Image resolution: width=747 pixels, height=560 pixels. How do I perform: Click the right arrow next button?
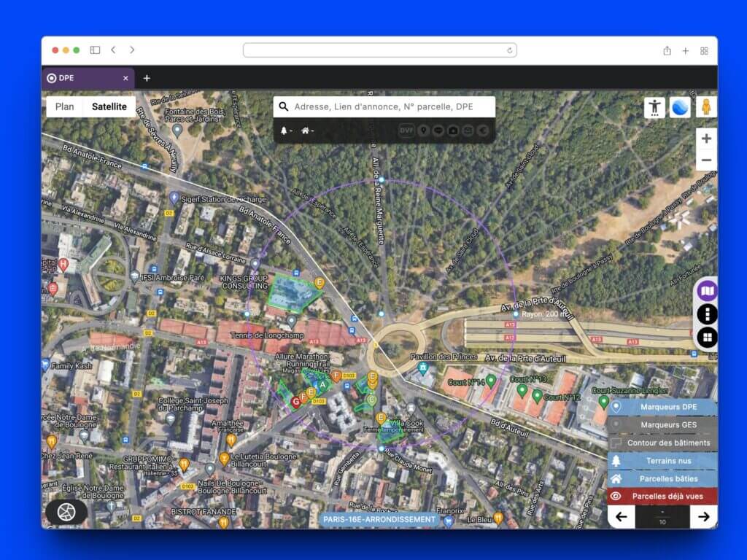coord(703,516)
